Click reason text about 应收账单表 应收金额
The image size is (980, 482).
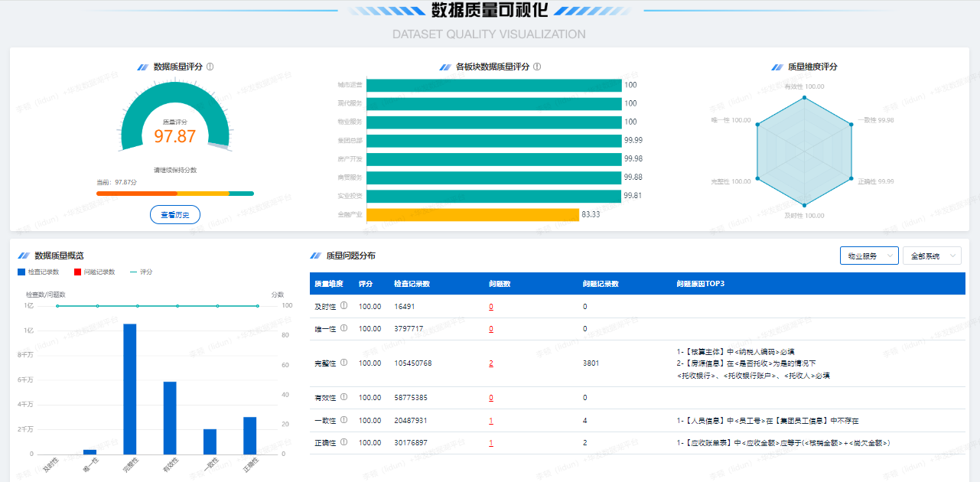[783, 443]
